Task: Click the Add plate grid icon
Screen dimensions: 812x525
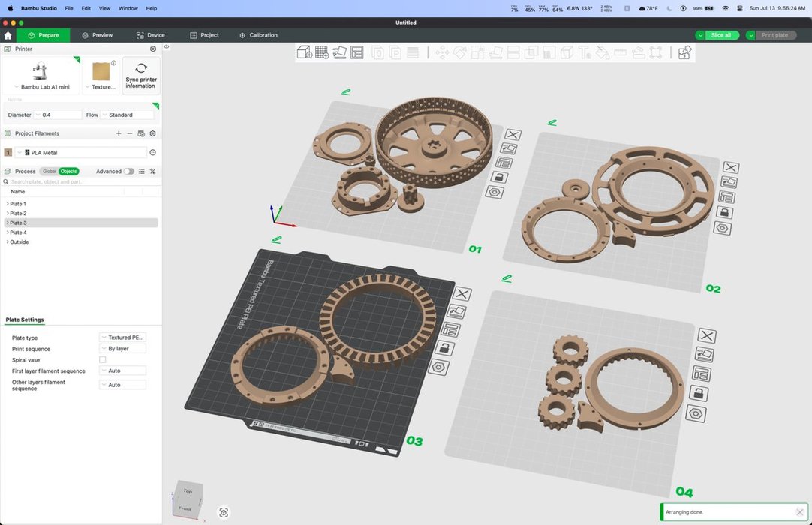Action: [x=322, y=52]
